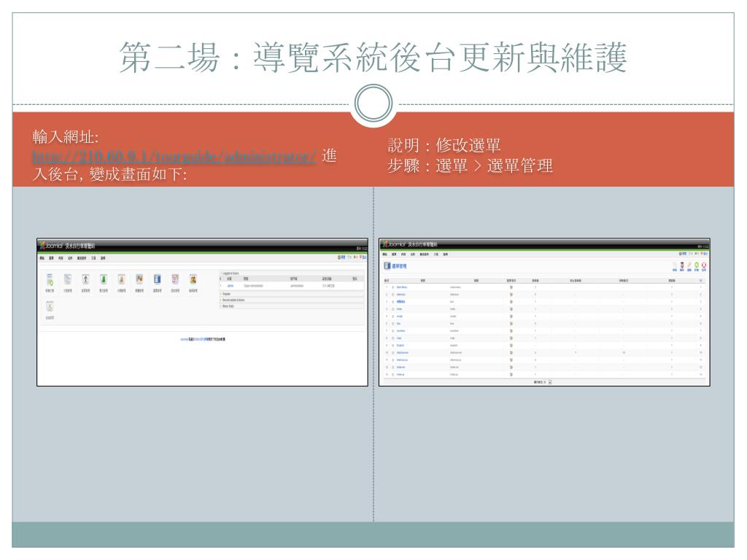Click the menu items icon in Main Menu row
The image size is (747, 560).
click(x=511, y=287)
